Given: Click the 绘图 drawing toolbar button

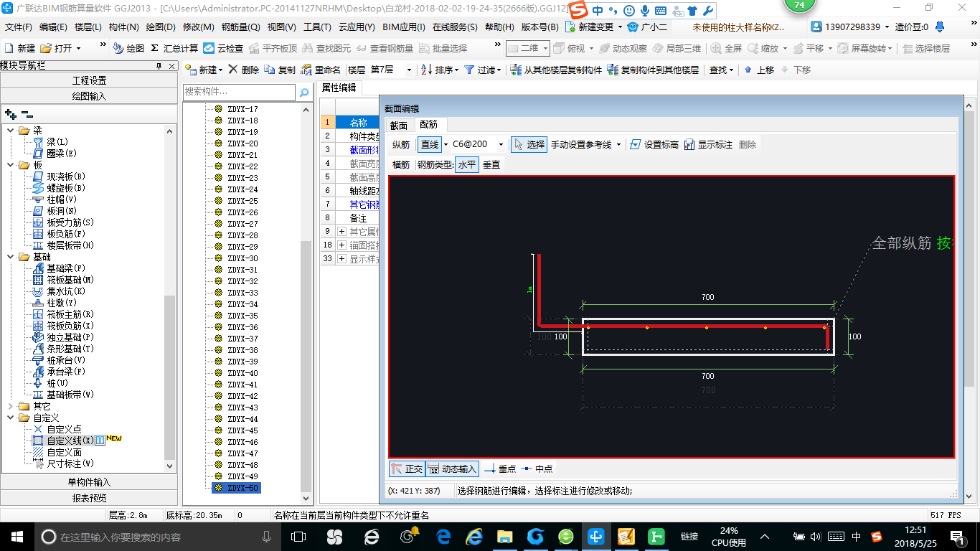Looking at the screenshot, I should 128,48.
